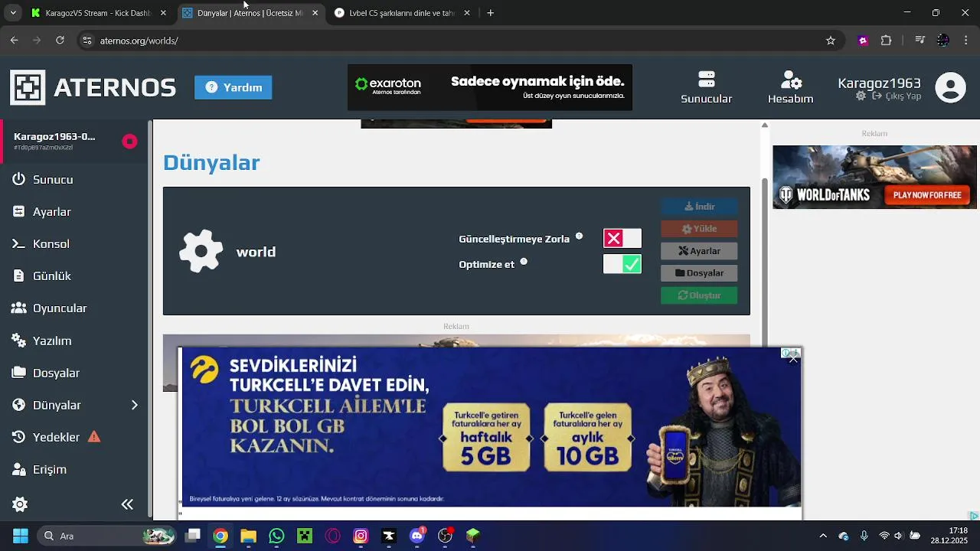
Task: Click the Aternos logo icon
Action: point(28,87)
